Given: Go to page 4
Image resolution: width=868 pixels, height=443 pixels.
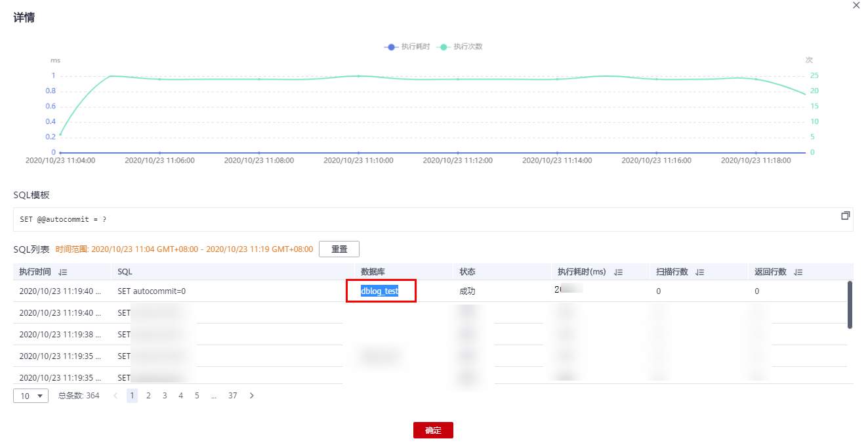Looking at the screenshot, I should pos(180,396).
